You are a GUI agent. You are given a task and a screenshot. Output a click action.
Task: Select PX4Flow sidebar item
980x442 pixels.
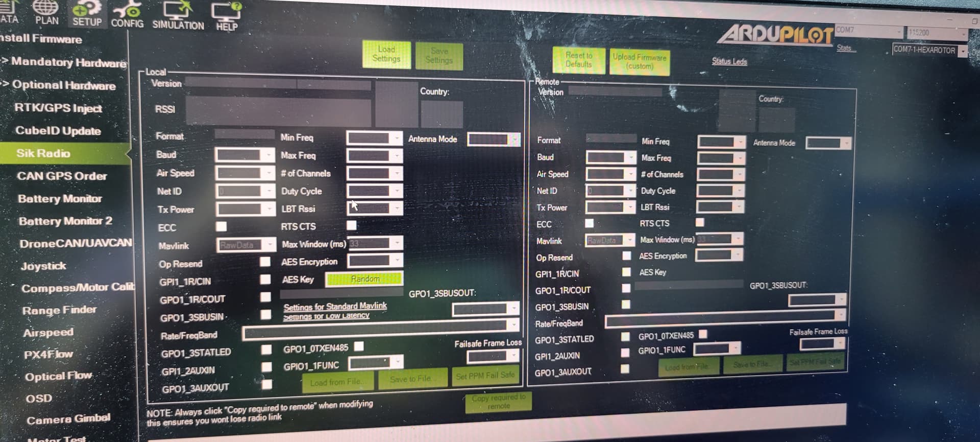click(x=48, y=354)
